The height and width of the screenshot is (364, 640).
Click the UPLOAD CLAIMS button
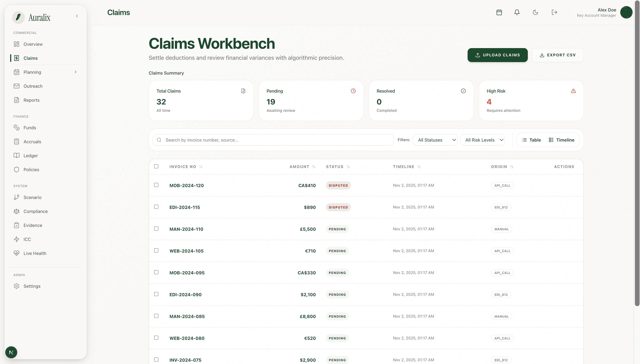click(x=497, y=55)
